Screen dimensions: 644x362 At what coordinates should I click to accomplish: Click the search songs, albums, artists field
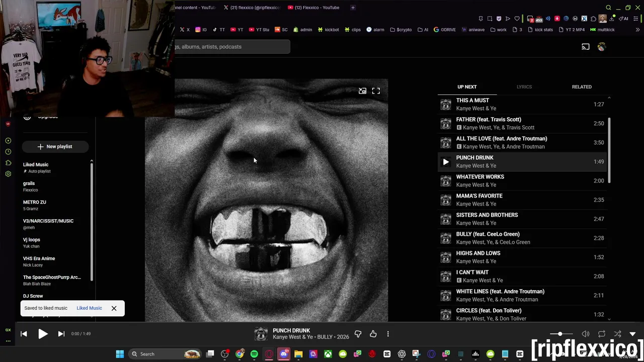tap(232, 47)
